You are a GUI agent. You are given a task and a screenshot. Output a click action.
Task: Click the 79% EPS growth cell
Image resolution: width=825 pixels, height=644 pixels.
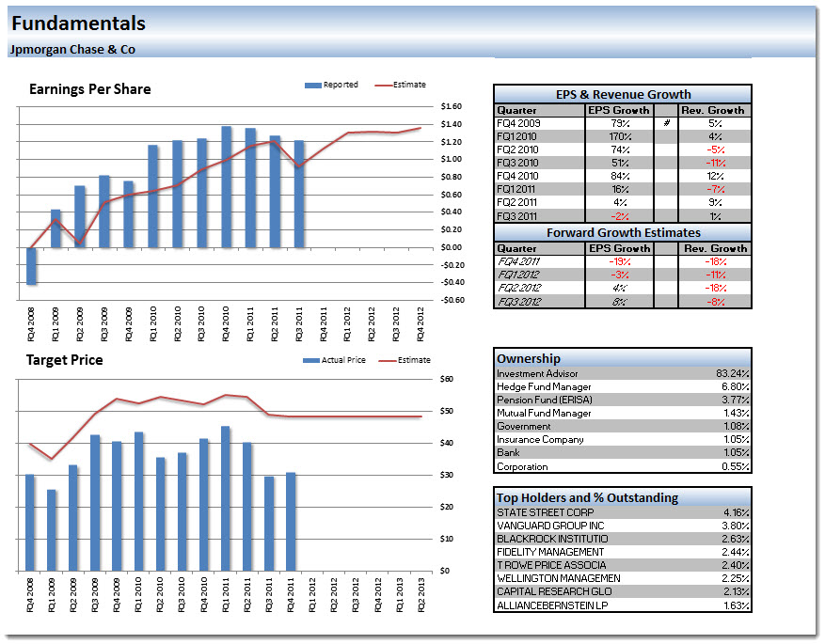[620, 123]
